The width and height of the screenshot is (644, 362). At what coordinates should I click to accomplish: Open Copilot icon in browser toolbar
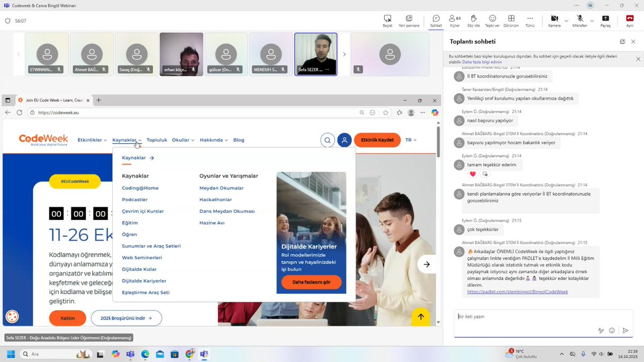click(x=435, y=113)
